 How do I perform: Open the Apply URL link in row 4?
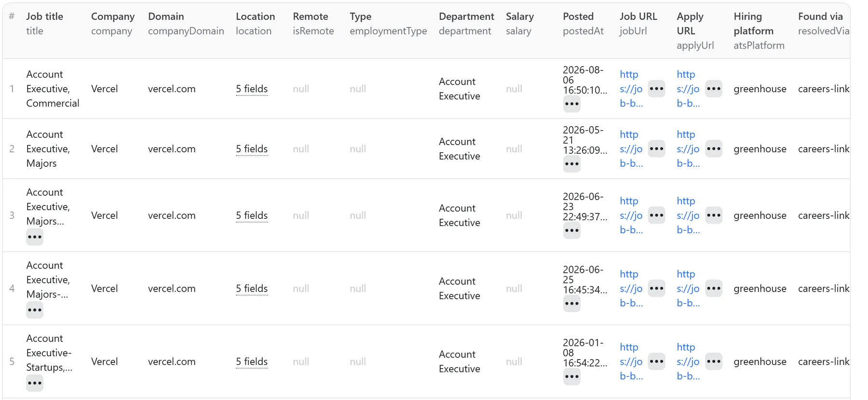[688, 289]
